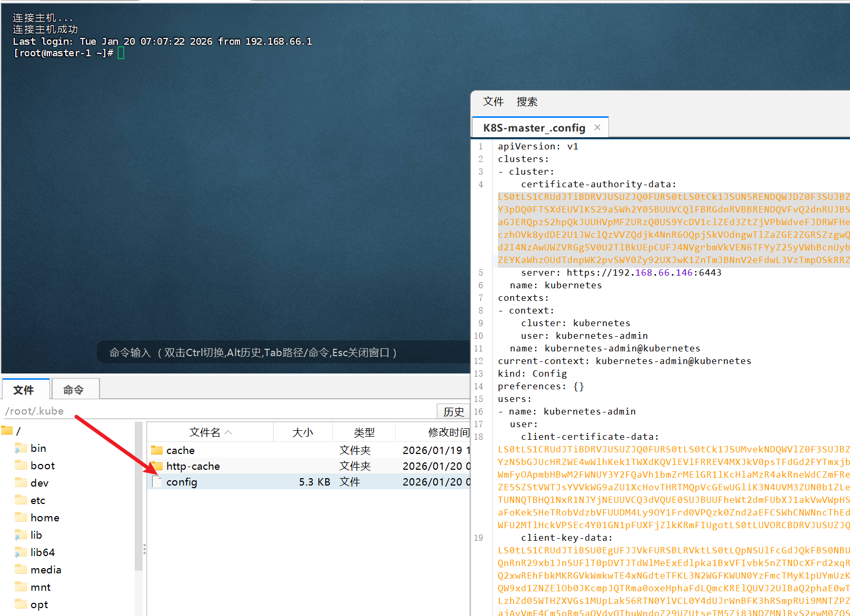The width and height of the screenshot is (850, 616).
Task: Open the 搜索 menu in editor
Action: (x=527, y=102)
